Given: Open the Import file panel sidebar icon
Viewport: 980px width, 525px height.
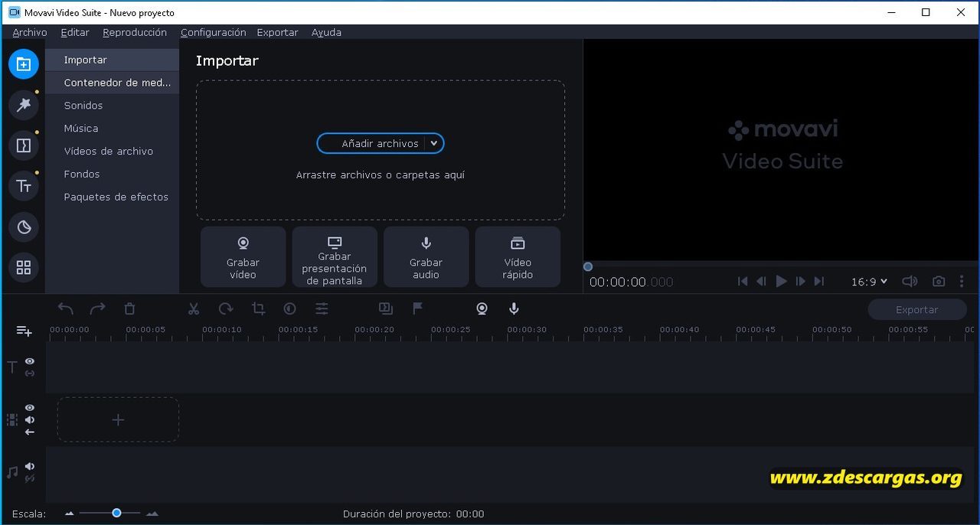Looking at the screenshot, I should click(x=24, y=64).
